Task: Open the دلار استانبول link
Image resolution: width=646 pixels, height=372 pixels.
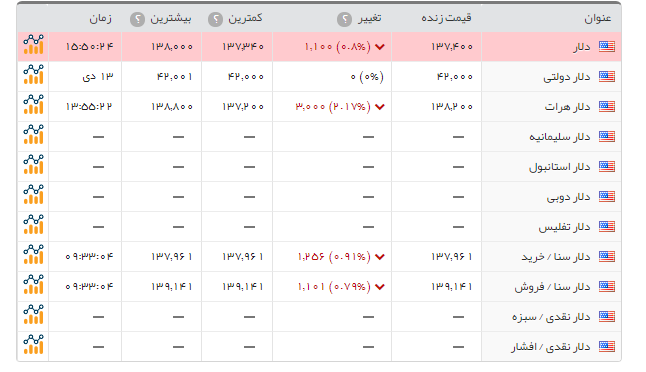Action: (x=559, y=167)
